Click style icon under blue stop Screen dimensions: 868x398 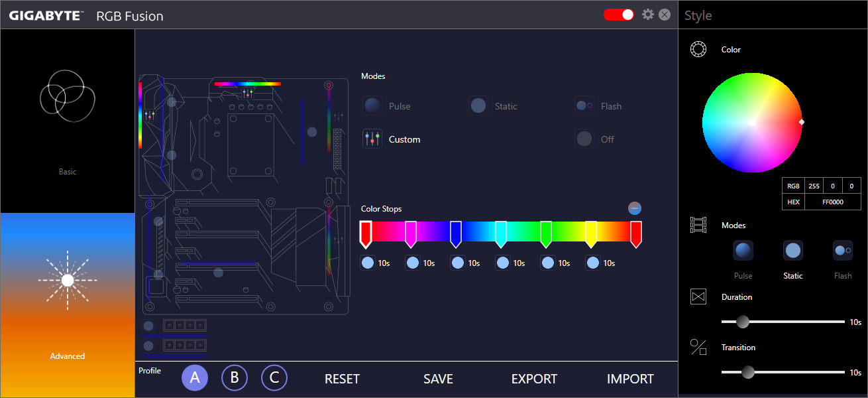tap(458, 263)
